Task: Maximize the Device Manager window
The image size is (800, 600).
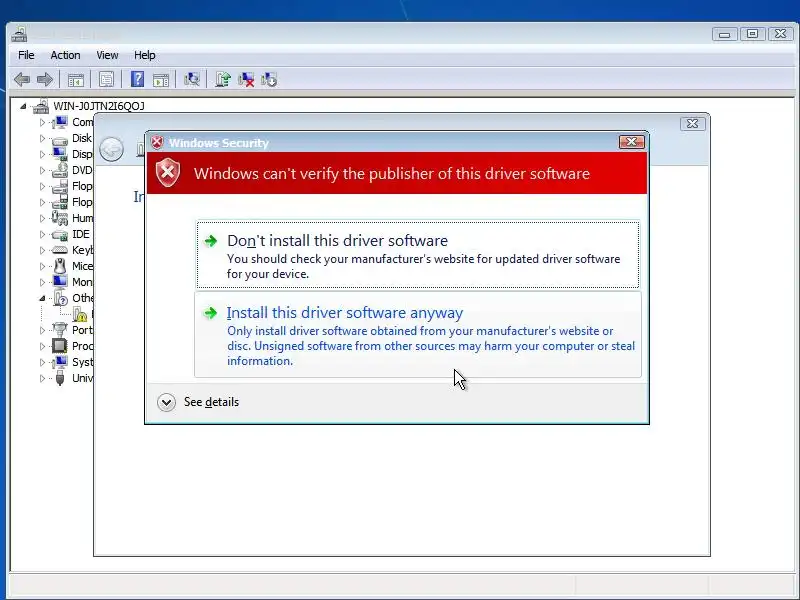Action: point(753,34)
